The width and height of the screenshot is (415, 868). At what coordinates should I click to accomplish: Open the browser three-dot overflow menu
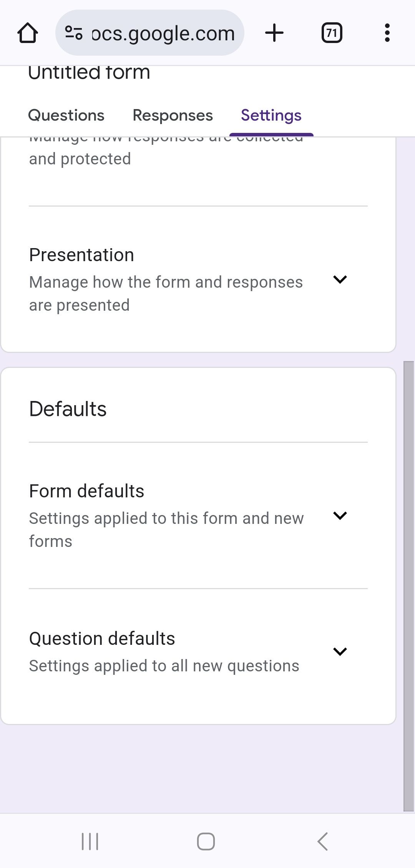pos(387,33)
